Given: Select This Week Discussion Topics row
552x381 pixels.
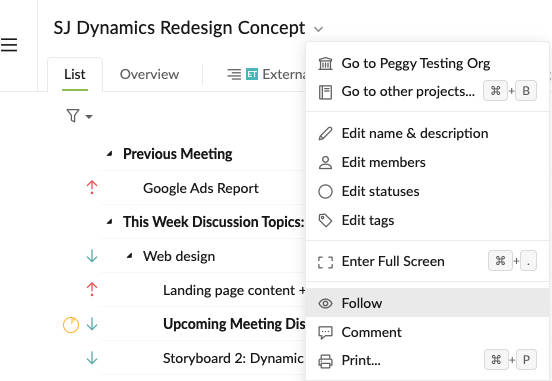Looking at the screenshot, I should 203,222.
